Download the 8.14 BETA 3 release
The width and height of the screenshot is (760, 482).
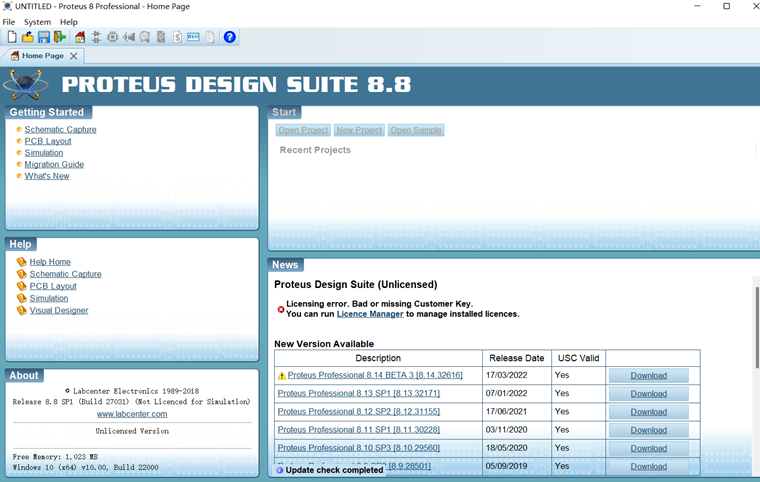tap(649, 376)
